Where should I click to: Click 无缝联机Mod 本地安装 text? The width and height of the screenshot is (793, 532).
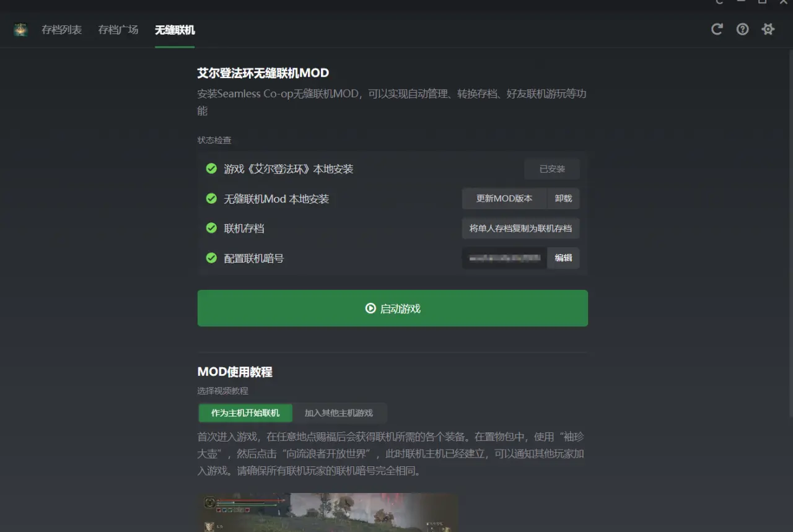coord(276,199)
